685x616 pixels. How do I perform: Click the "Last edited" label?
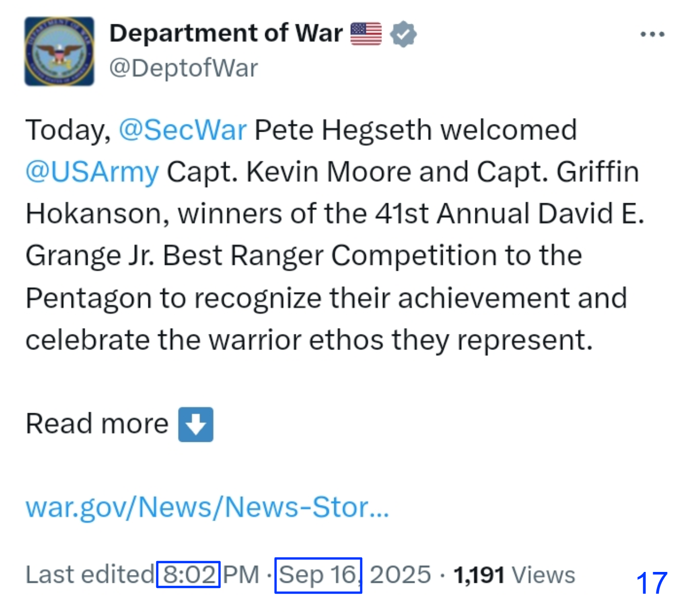pos(89,575)
